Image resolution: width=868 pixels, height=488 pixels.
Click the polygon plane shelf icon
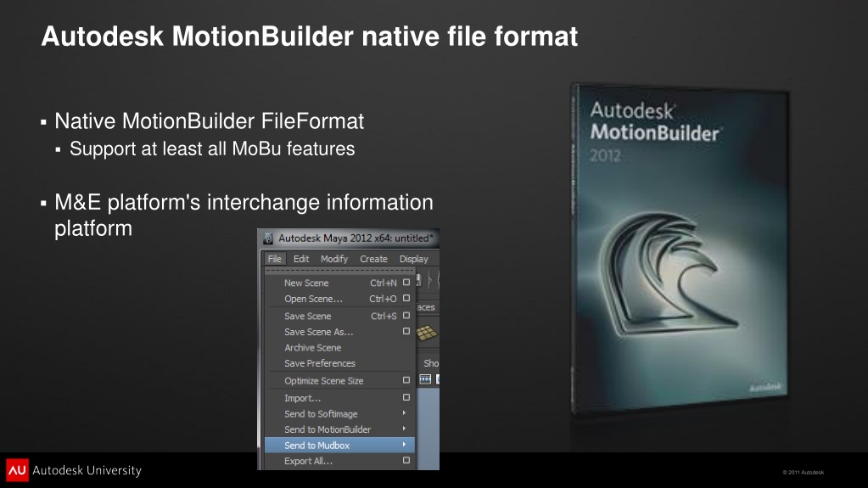point(426,333)
